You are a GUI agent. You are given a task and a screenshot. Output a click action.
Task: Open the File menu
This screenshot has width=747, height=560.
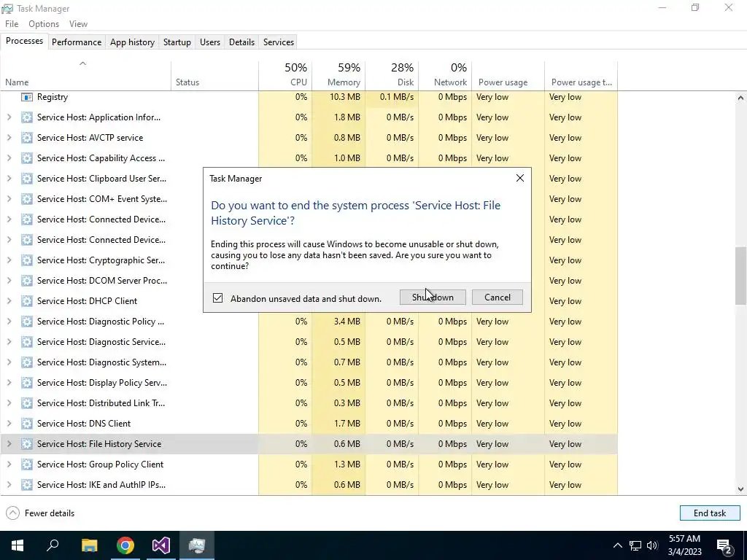click(12, 24)
